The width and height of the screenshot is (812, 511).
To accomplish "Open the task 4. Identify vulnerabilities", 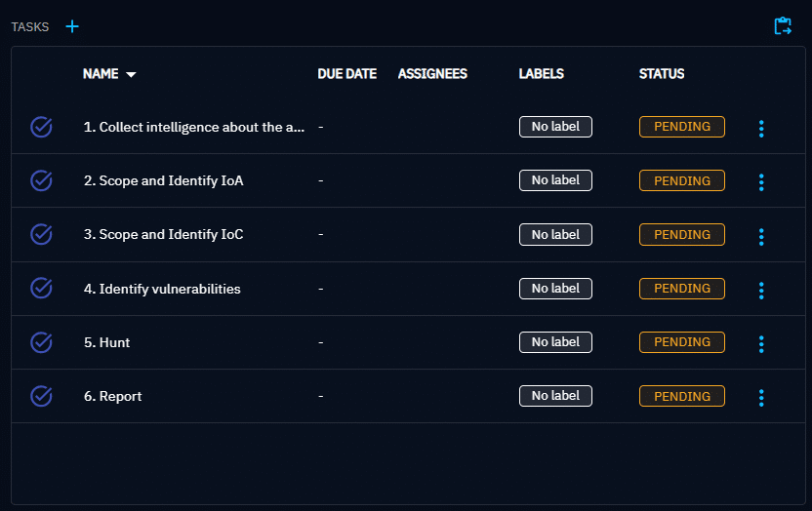I will tap(162, 289).
